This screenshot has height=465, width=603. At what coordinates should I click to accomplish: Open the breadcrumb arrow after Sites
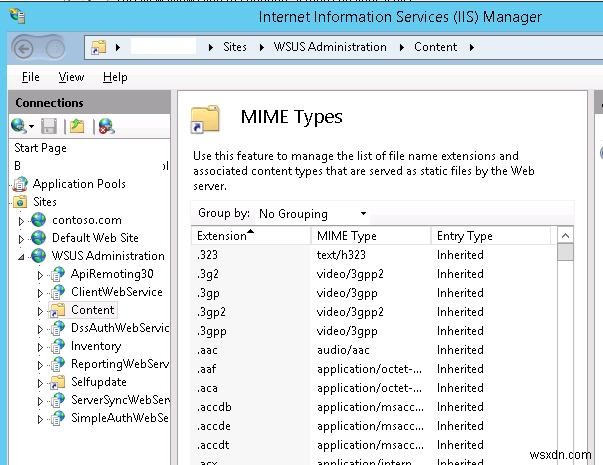[x=262, y=47]
